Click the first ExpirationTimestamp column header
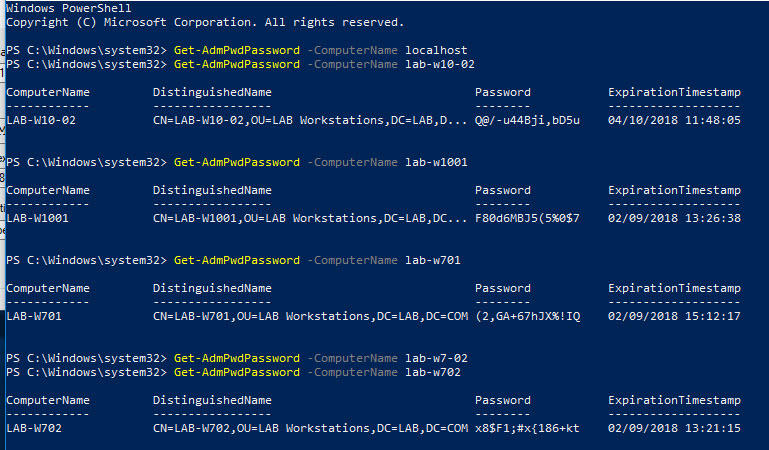 coord(674,92)
